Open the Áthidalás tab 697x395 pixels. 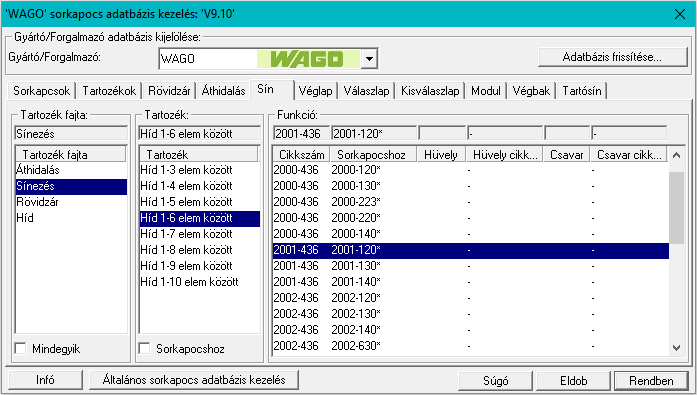(x=223, y=91)
